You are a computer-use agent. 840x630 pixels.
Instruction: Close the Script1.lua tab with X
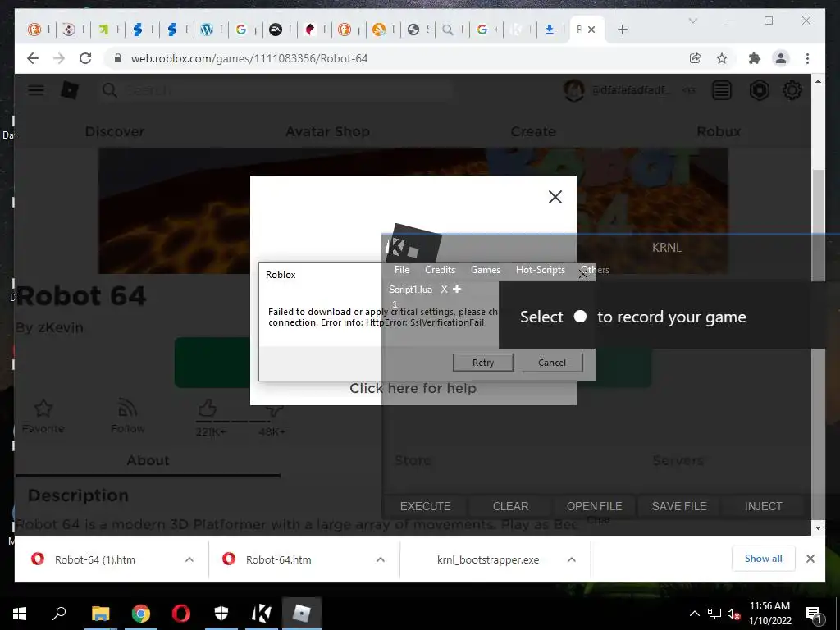(x=444, y=290)
